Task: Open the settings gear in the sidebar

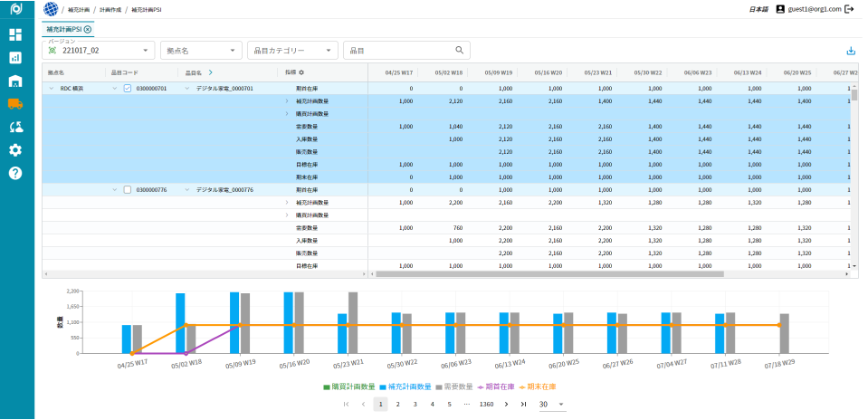Action: (x=15, y=150)
